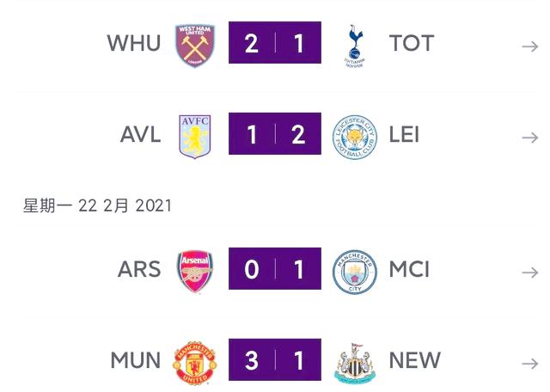Image resolution: width=550 pixels, height=392 pixels.
Task: Click the Manchester City crest
Action: [354, 270]
